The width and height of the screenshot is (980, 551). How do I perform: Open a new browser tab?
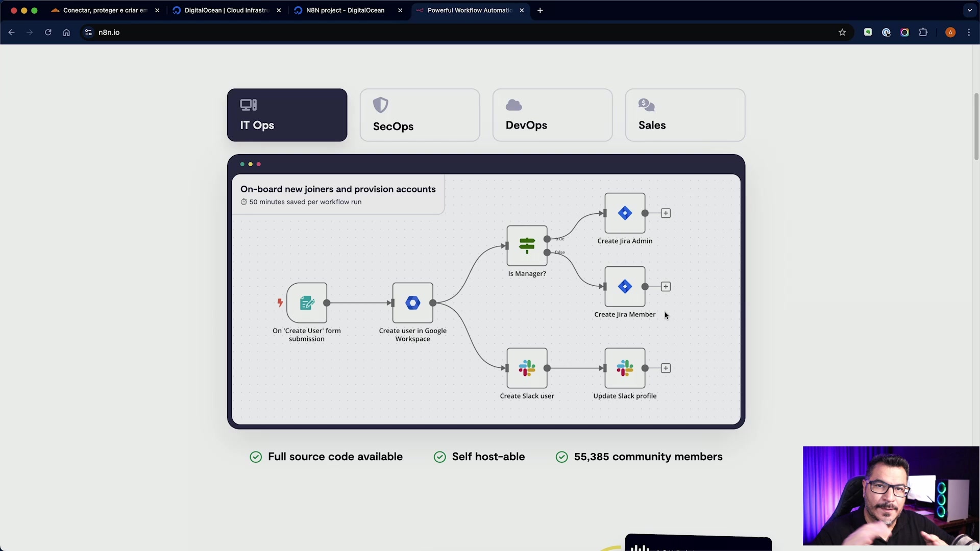pyautogui.click(x=540, y=10)
